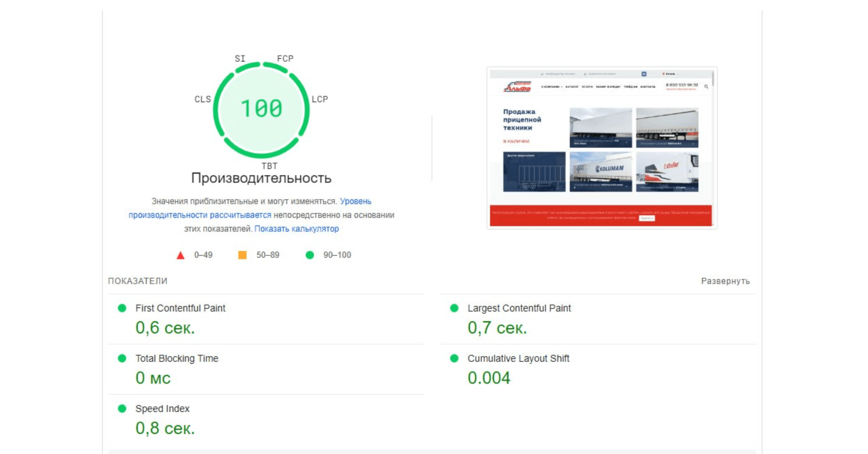
Task: Click the 100 performance score gauge
Action: click(261, 109)
